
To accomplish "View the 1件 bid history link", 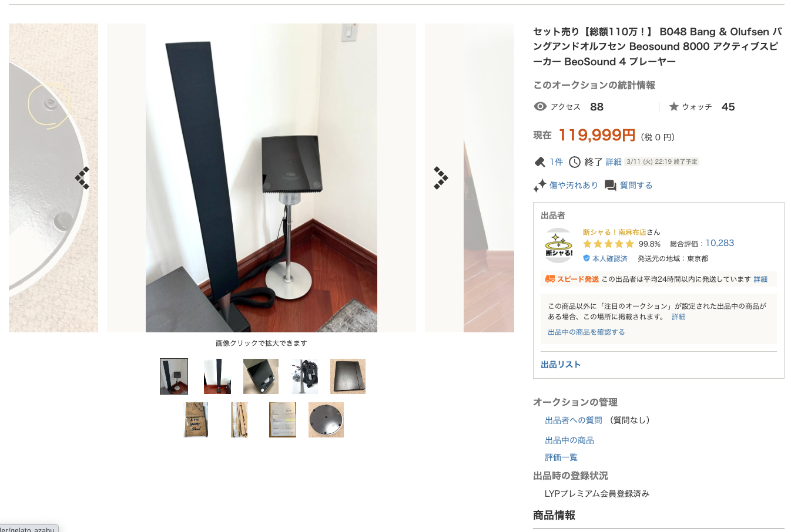I will (x=557, y=161).
